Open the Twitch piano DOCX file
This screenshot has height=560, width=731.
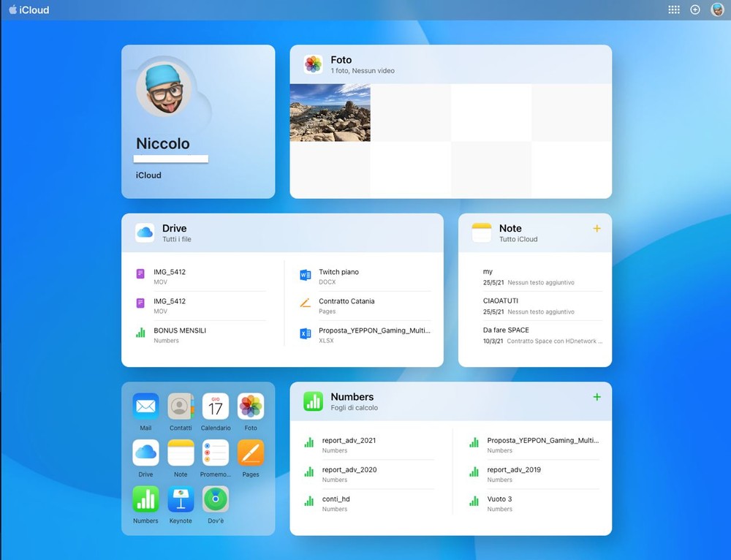[338, 276]
